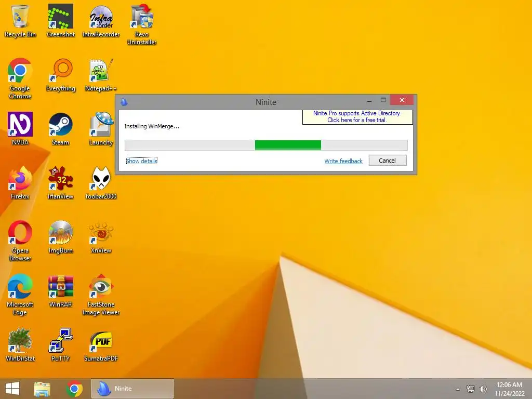Select the Opera Browser desktop shortcut
The width and height of the screenshot is (532, 399).
(20, 241)
